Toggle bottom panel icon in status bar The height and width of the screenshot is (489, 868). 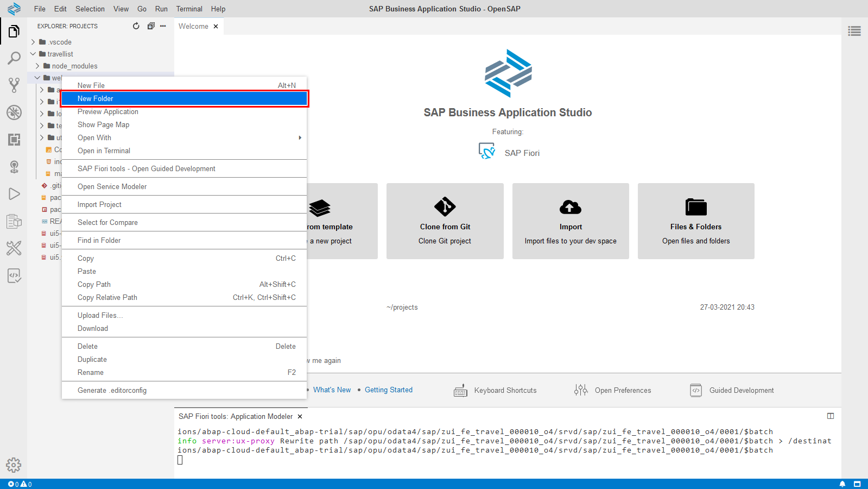857,484
